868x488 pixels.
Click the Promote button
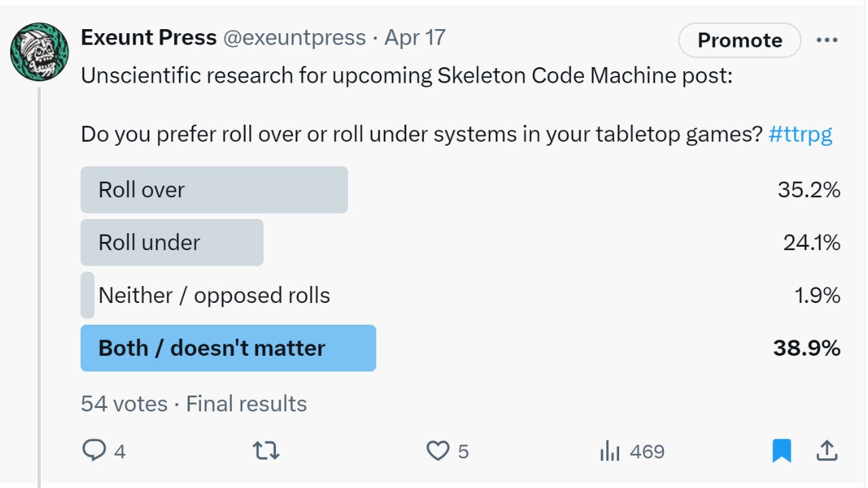pos(738,40)
